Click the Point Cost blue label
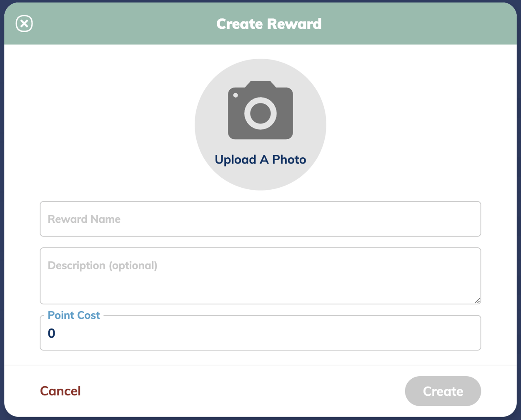521x420 pixels. [x=73, y=315]
